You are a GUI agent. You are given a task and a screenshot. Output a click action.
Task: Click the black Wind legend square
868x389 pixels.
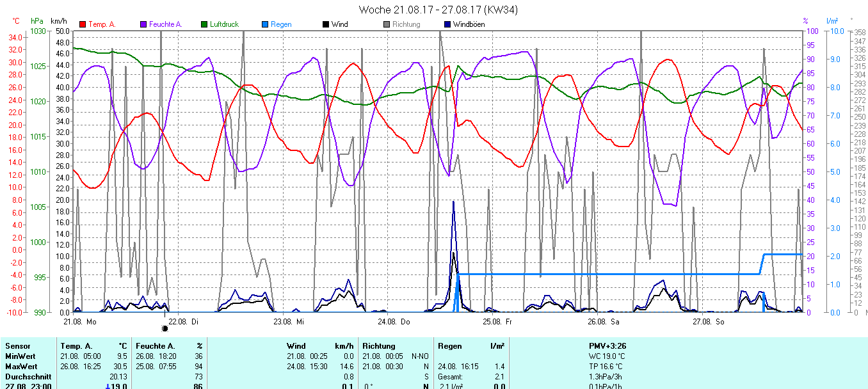click(x=326, y=24)
